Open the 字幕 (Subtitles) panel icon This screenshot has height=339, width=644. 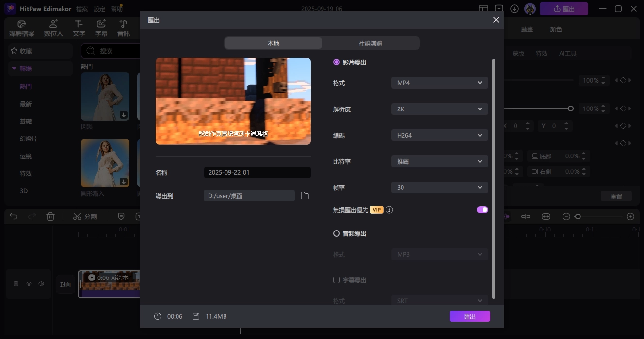[x=101, y=27]
